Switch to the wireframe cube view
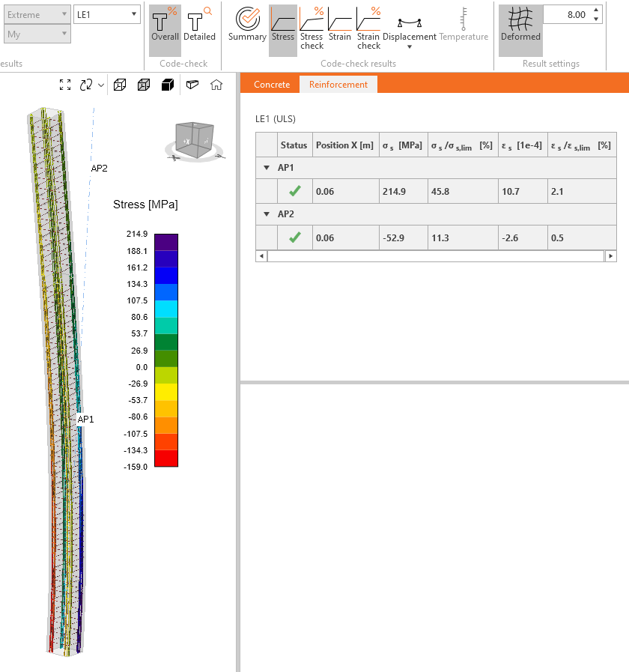 (x=120, y=85)
